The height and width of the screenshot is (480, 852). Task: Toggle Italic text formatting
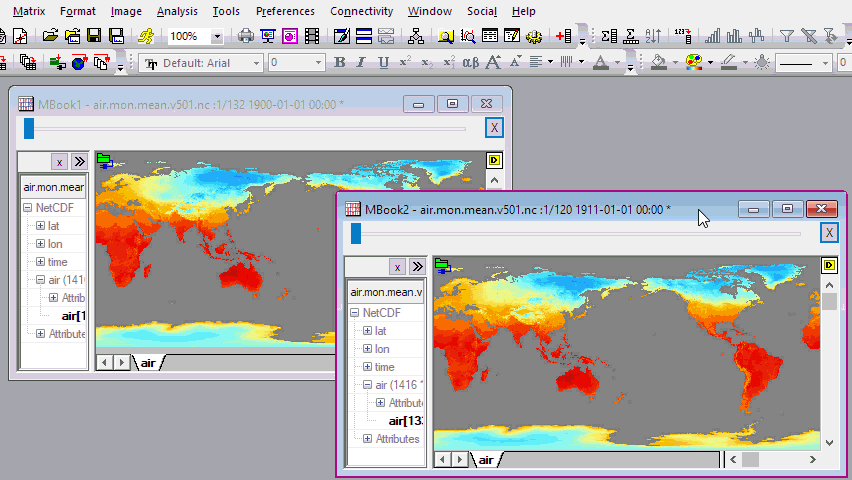coord(361,62)
